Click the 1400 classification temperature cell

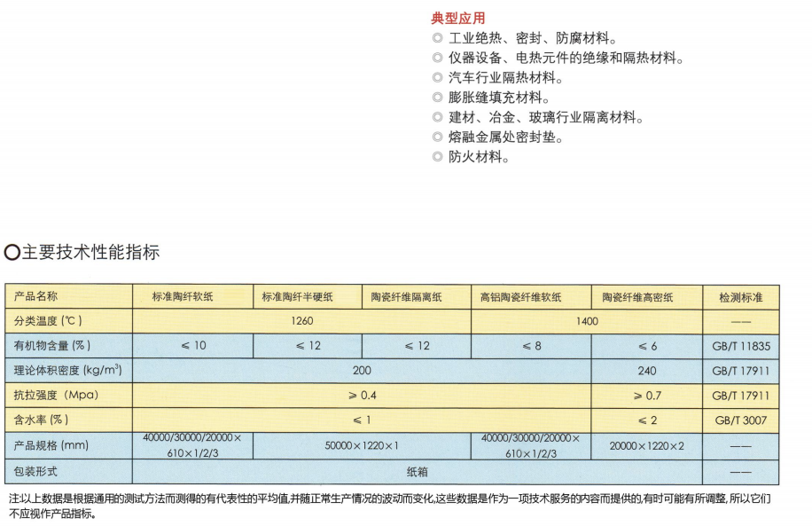click(x=586, y=321)
